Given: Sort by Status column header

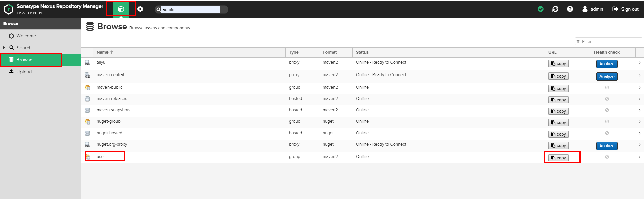Looking at the screenshot, I should 448,52.
